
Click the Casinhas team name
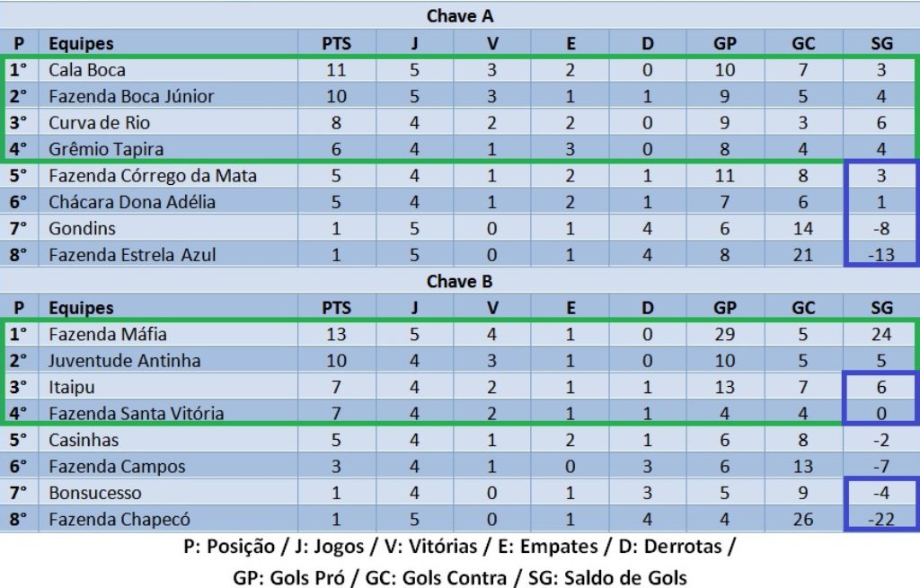click(x=84, y=440)
